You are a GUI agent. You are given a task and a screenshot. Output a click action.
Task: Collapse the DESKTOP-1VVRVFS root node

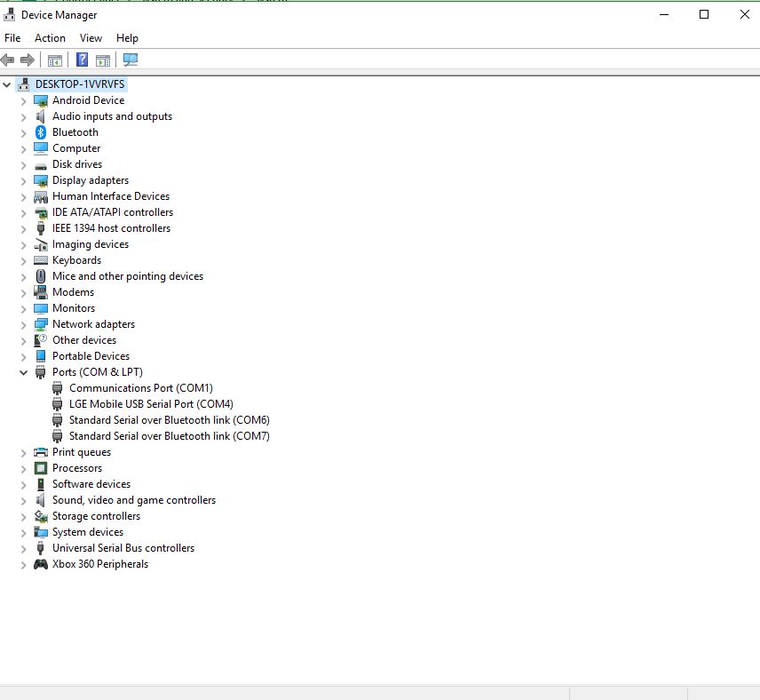[7, 84]
